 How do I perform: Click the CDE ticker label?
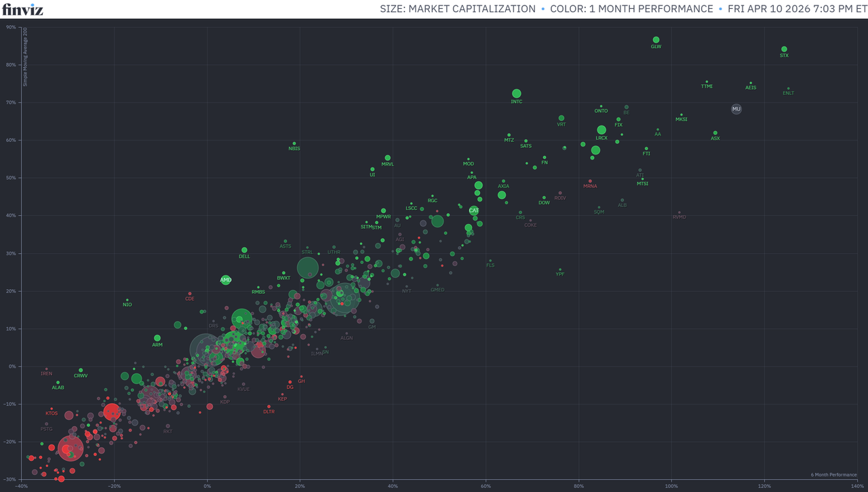click(x=190, y=299)
